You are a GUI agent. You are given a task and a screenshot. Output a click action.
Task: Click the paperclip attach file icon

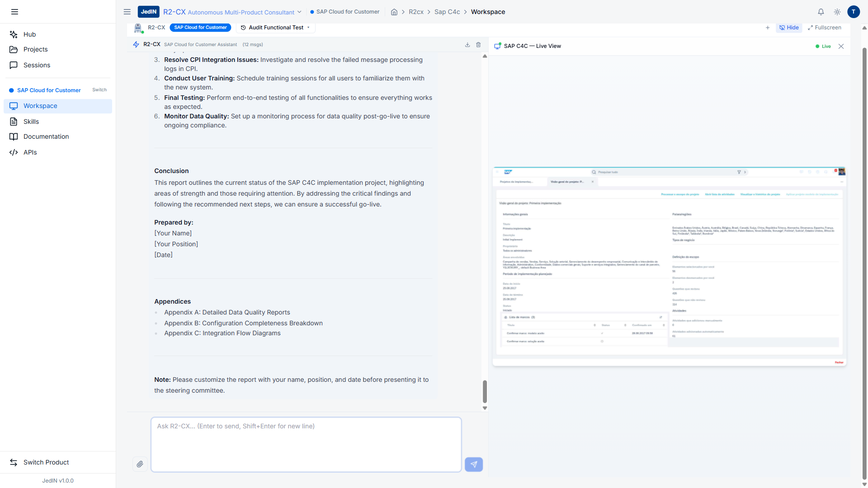(140, 464)
